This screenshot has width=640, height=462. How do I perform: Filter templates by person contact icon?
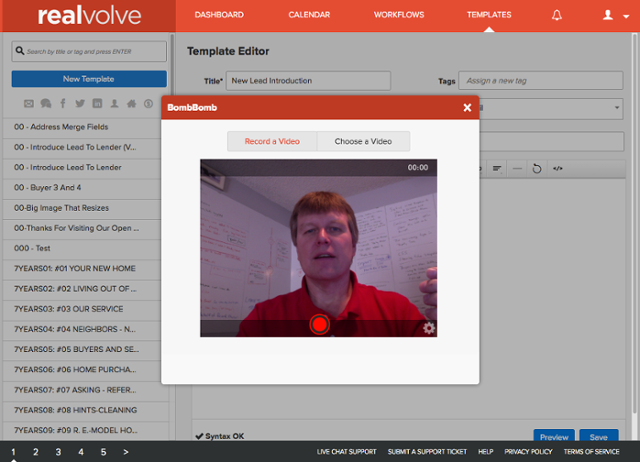coord(114,104)
